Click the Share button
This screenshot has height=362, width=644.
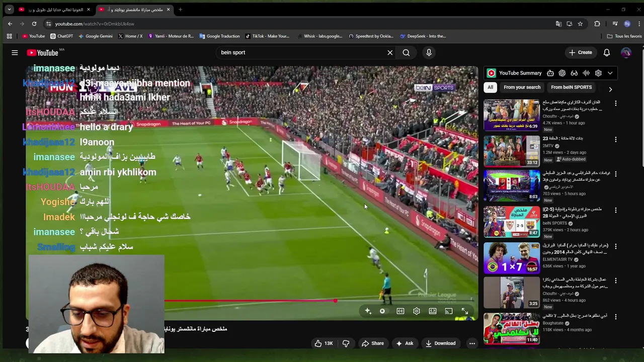[373, 343]
